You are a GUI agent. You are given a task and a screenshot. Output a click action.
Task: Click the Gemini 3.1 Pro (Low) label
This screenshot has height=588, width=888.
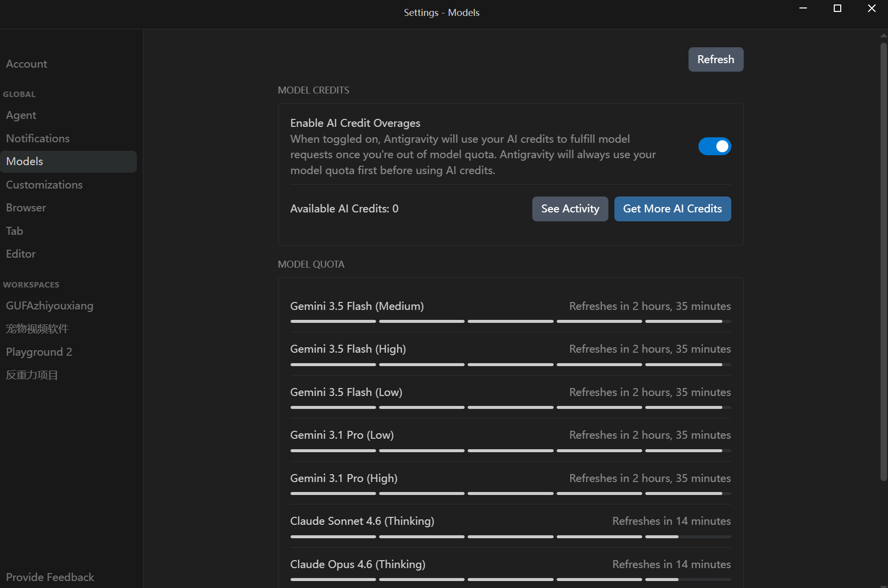[x=342, y=435]
